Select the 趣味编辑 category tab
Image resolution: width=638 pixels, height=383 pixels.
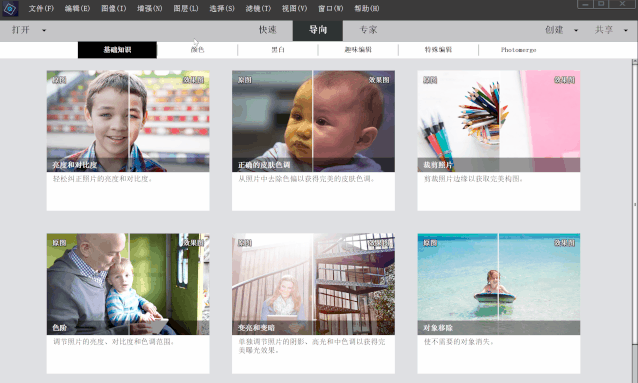[358, 50]
